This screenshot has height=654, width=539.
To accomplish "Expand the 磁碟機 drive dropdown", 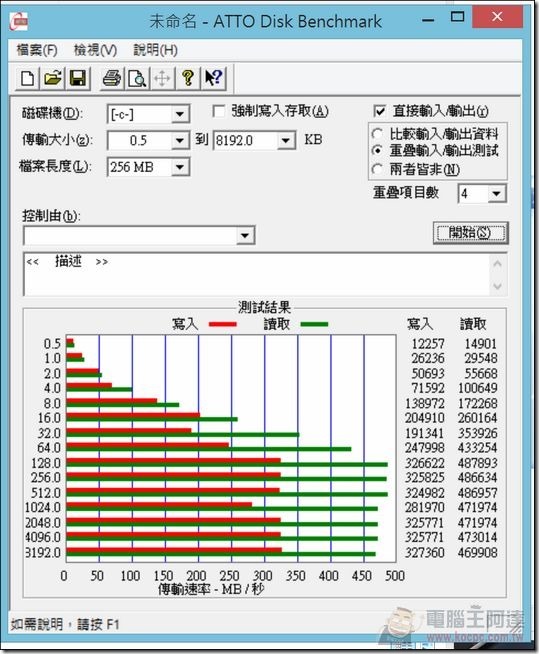I will coord(180,114).
